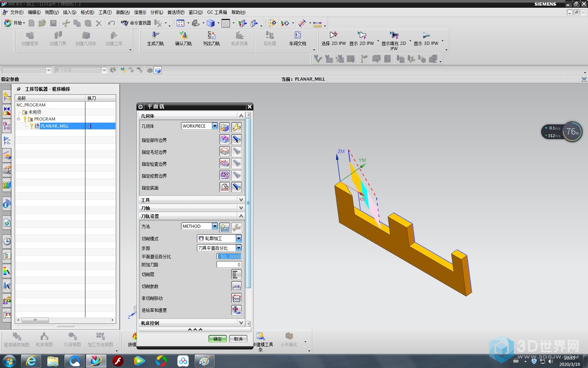Click Specify Part Boundaries (指定部件边界) select icon
This screenshot has height=368, width=588.
pyautogui.click(x=225, y=139)
